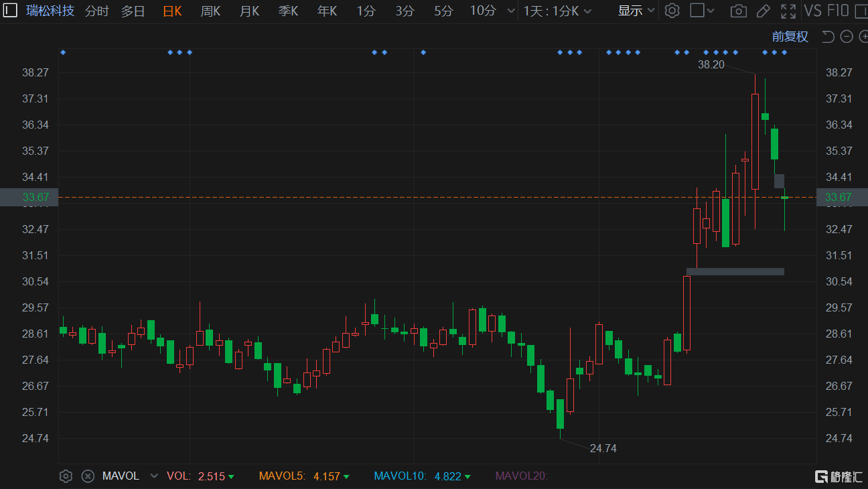868x489 pixels.
Task: Click the VOL value 2.515
Action: [x=212, y=476]
